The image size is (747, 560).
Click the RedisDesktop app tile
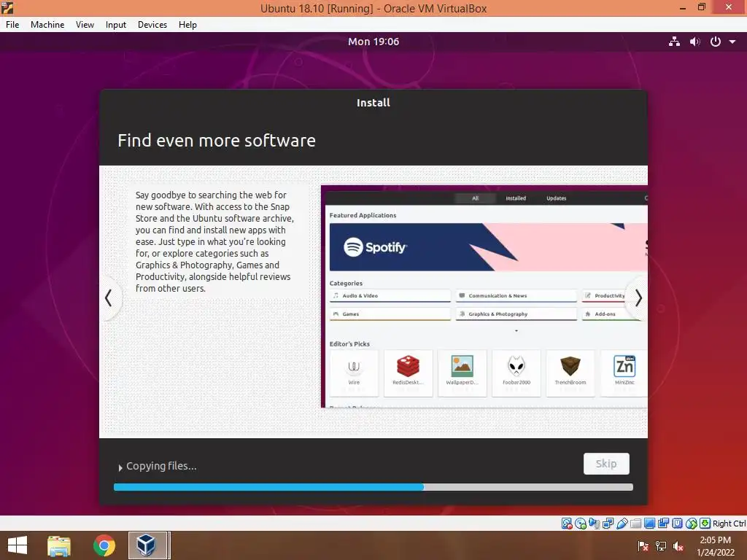(x=409, y=373)
